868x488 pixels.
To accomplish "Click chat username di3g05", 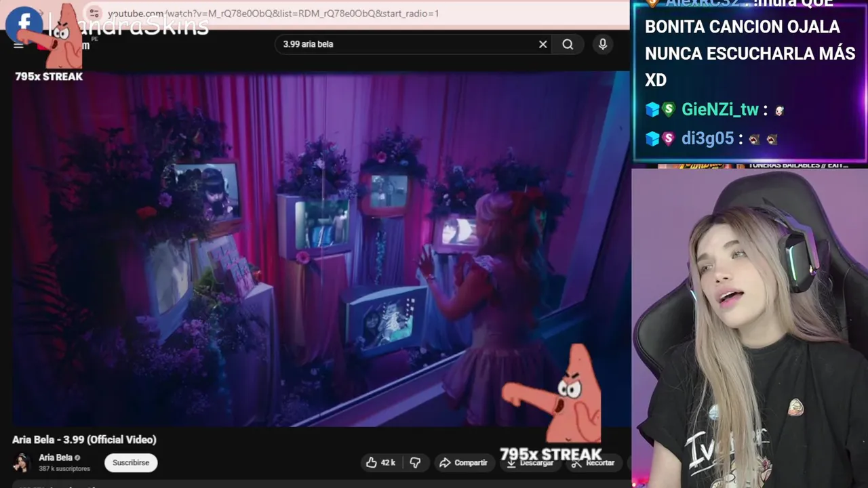I will (707, 138).
